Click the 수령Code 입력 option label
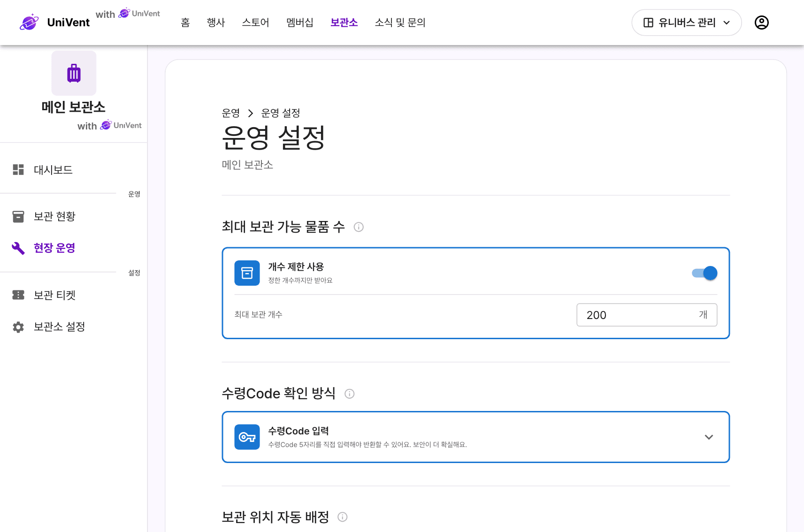The width and height of the screenshot is (804, 532). click(299, 431)
